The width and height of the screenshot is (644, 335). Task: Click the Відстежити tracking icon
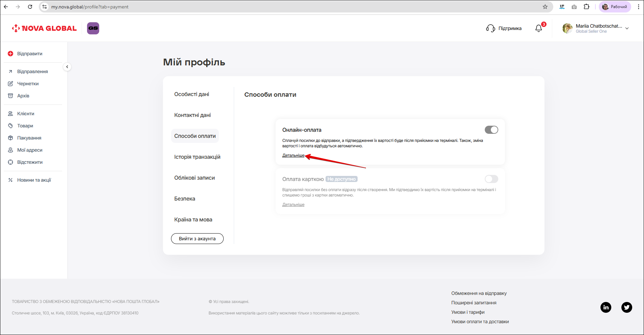(10, 162)
